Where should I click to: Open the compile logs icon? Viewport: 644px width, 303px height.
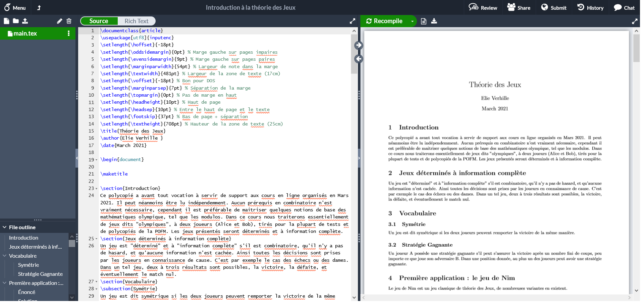[x=424, y=21]
